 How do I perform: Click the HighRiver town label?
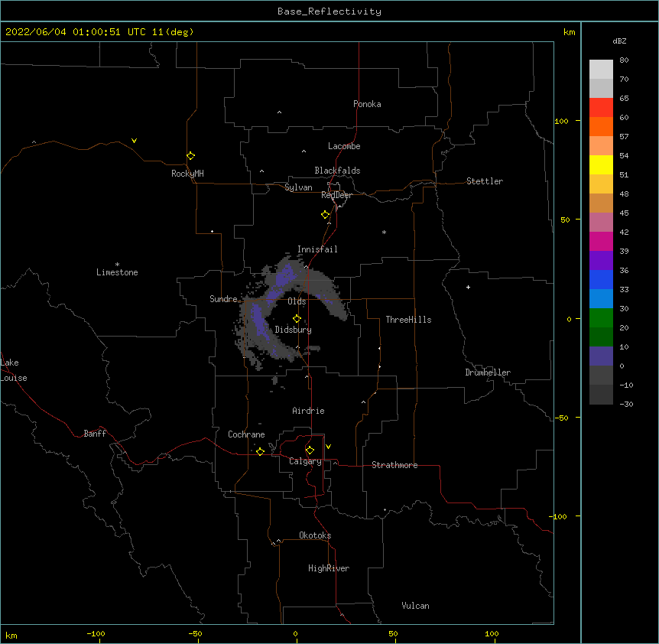point(329,568)
